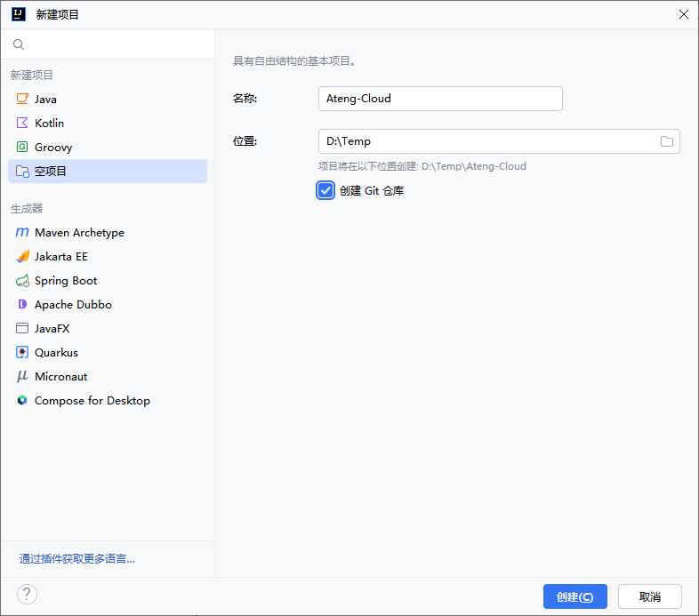Choose Micronaut from the generators list
Viewport: 699px width, 616px height.
[x=60, y=377]
